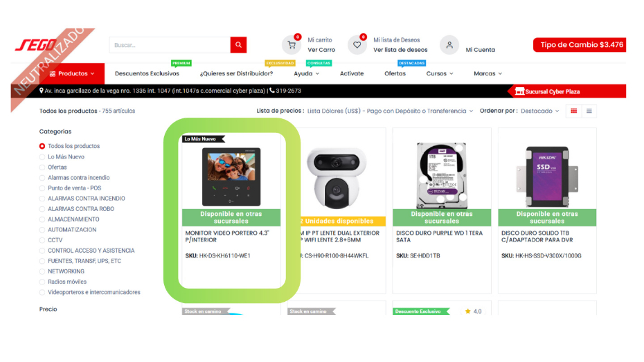Expand the Lista de precios dropdown
The width and height of the screenshot is (644, 362).
click(391, 111)
